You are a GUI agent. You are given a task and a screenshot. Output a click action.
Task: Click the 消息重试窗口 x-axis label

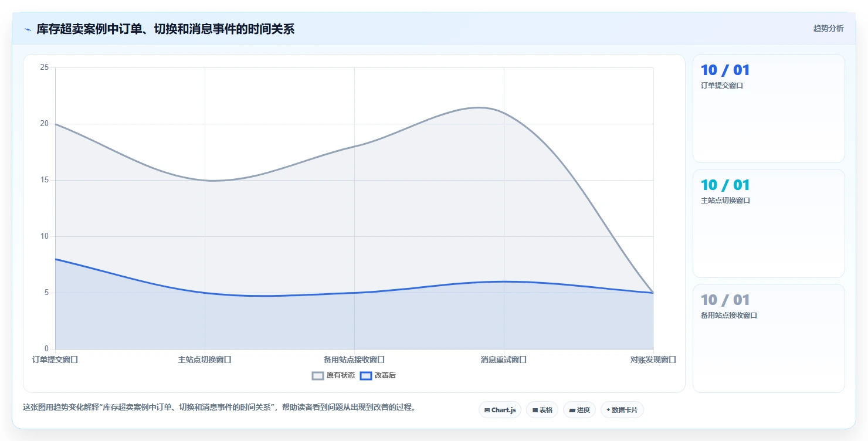point(504,359)
